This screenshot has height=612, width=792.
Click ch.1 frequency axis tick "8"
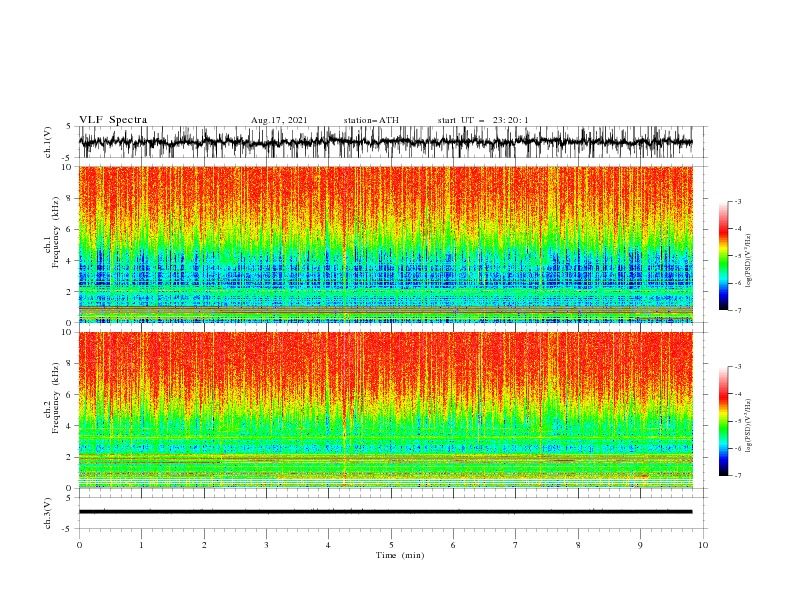point(70,198)
